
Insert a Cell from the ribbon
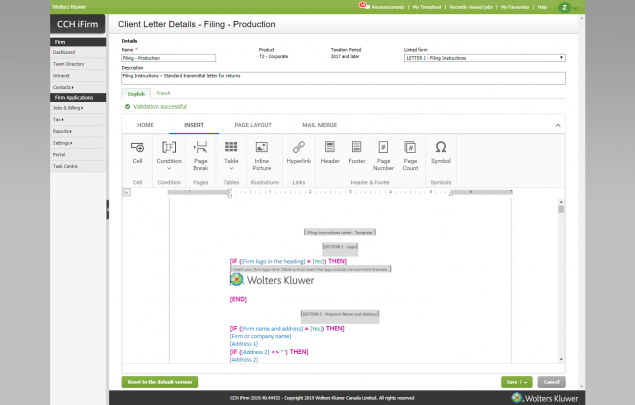coord(137,151)
